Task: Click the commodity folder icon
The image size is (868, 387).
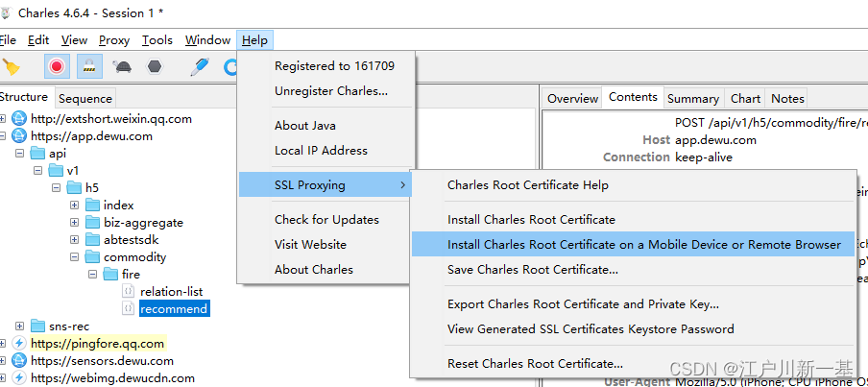Action: tap(92, 257)
